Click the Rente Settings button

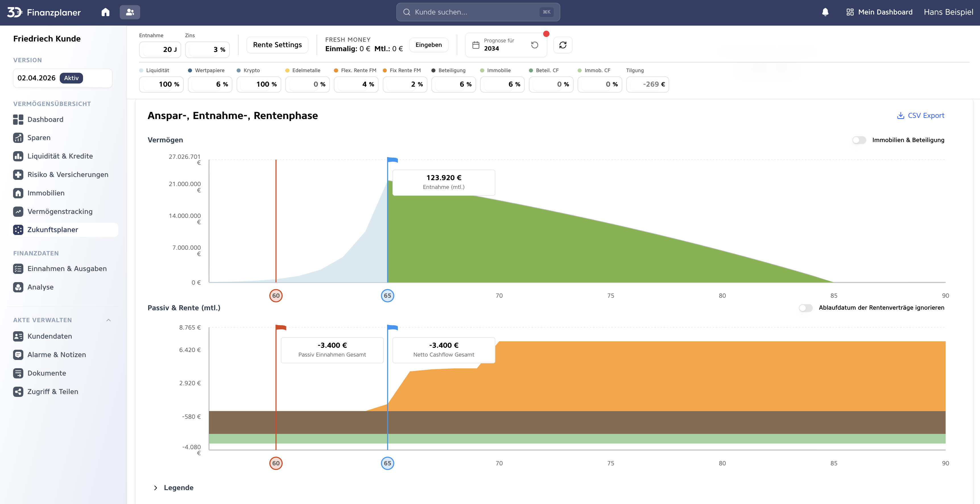[x=277, y=45]
